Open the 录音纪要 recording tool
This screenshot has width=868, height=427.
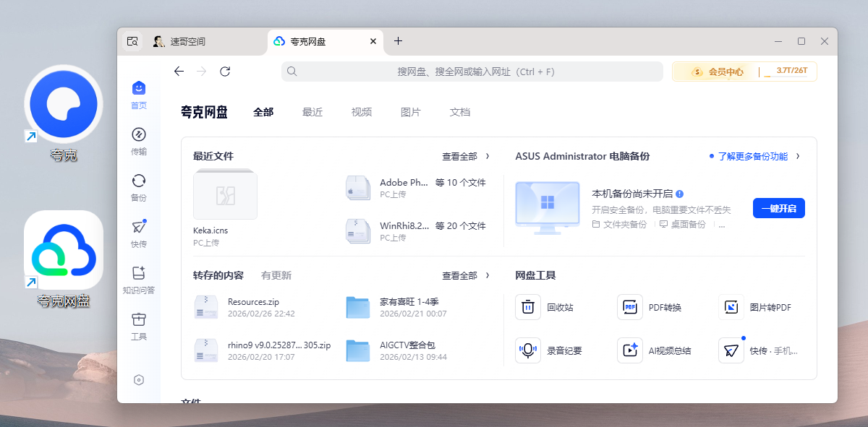[x=528, y=350]
